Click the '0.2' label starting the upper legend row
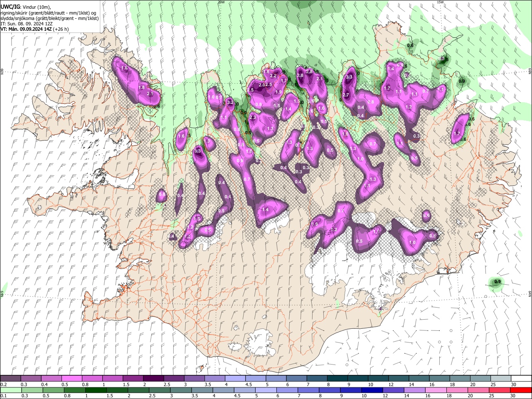Screen dimensions: 532x399 tap(4, 384)
